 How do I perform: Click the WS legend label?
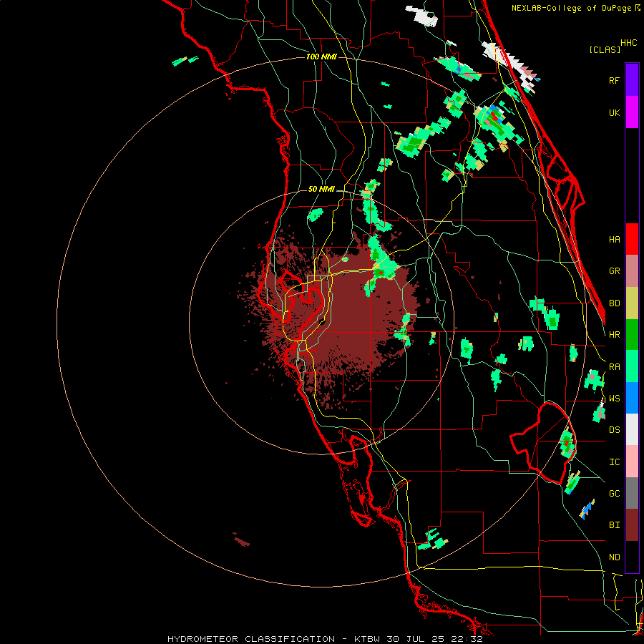[614, 399]
